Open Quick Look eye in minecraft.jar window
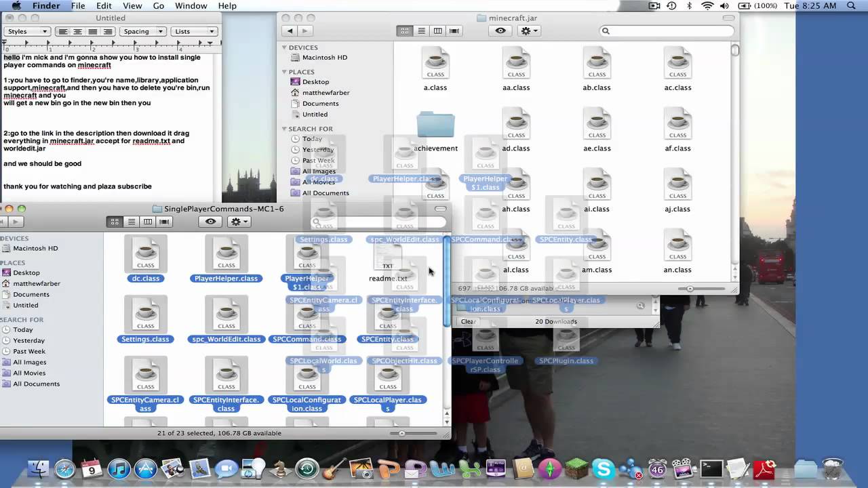The height and width of the screenshot is (488, 868). (500, 30)
